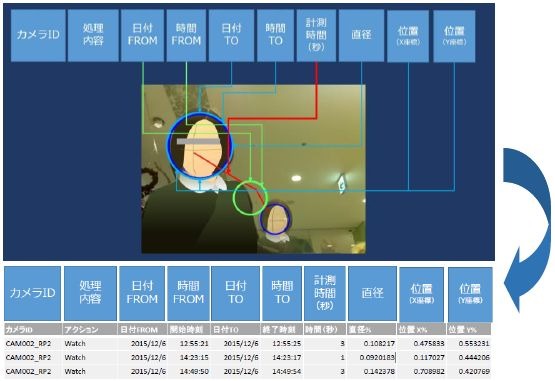Click seconds value 1 in 14:23:15 row
This screenshot has width=555, height=381.
coord(342,358)
